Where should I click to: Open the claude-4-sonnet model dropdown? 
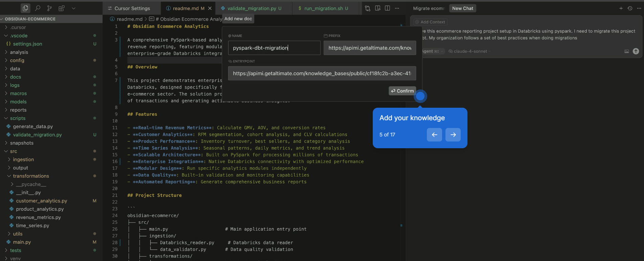coord(469,51)
